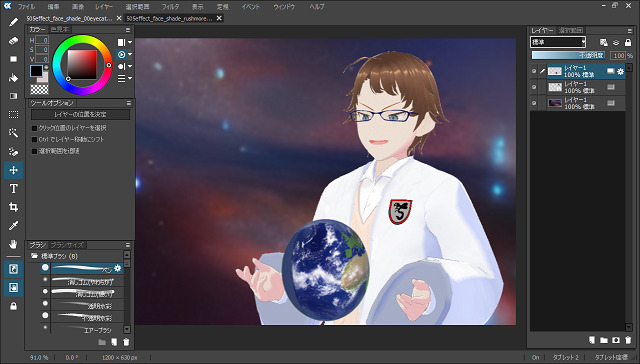Screen dimensions: 640x364
Task: Select the Crop tool
Action: pos(13,207)
